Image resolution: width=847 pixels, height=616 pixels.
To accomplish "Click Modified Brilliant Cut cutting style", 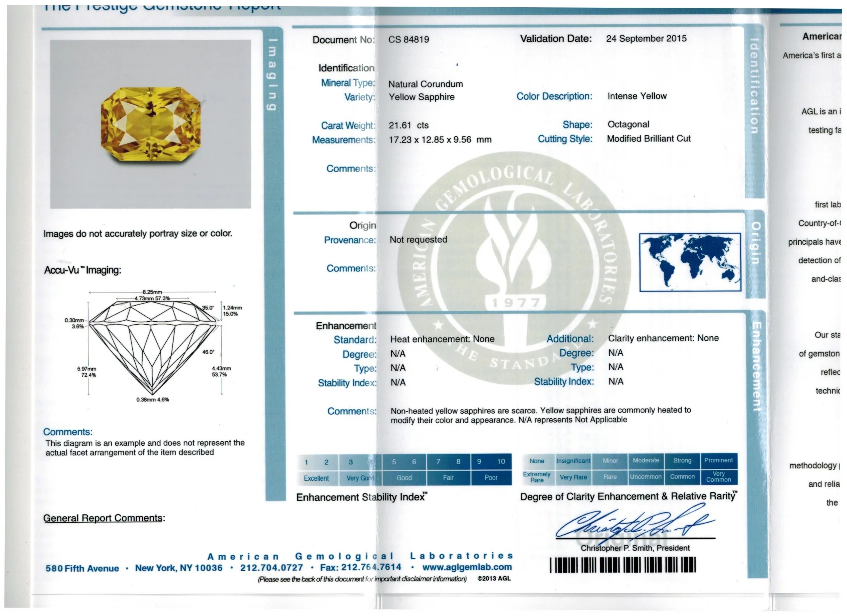I will (x=649, y=139).
